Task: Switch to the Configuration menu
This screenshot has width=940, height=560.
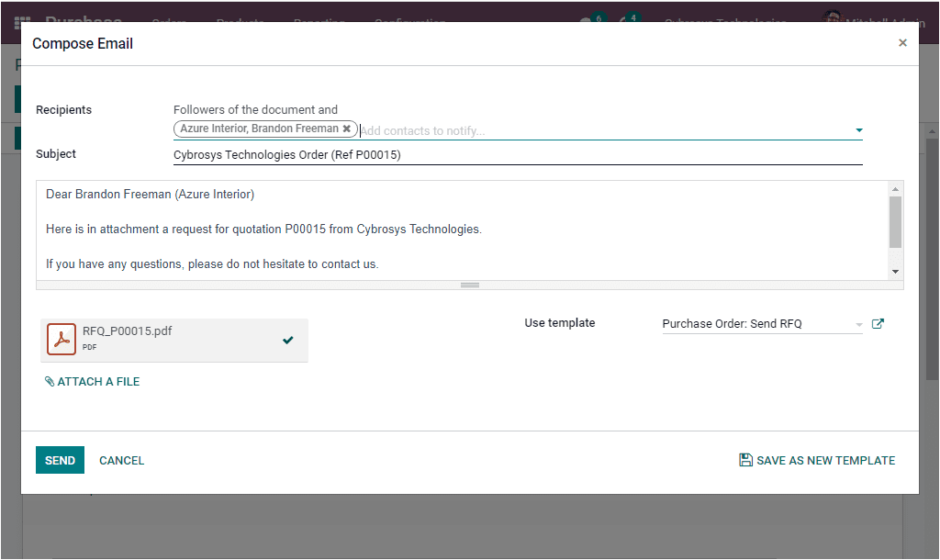Action: tap(409, 20)
